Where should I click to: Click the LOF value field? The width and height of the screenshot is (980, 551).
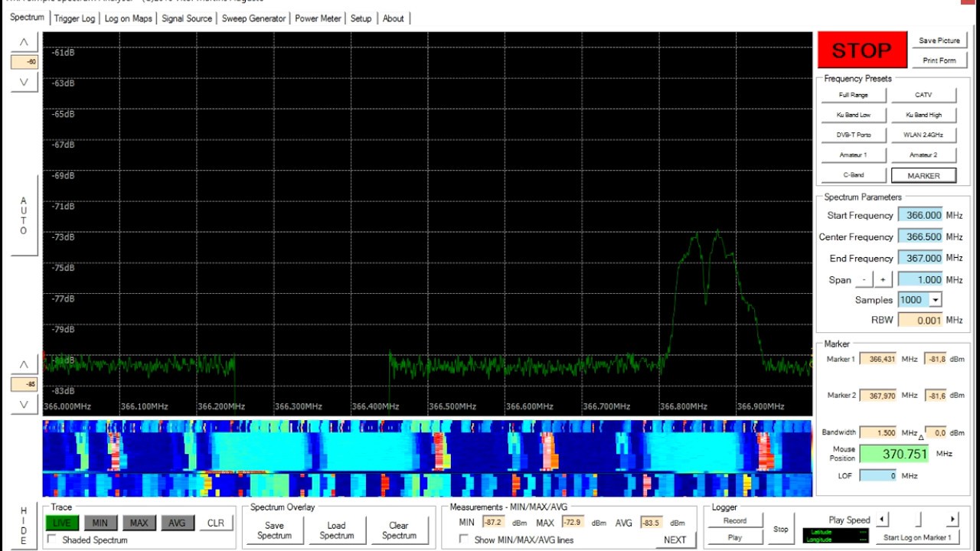click(x=878, y=476)
